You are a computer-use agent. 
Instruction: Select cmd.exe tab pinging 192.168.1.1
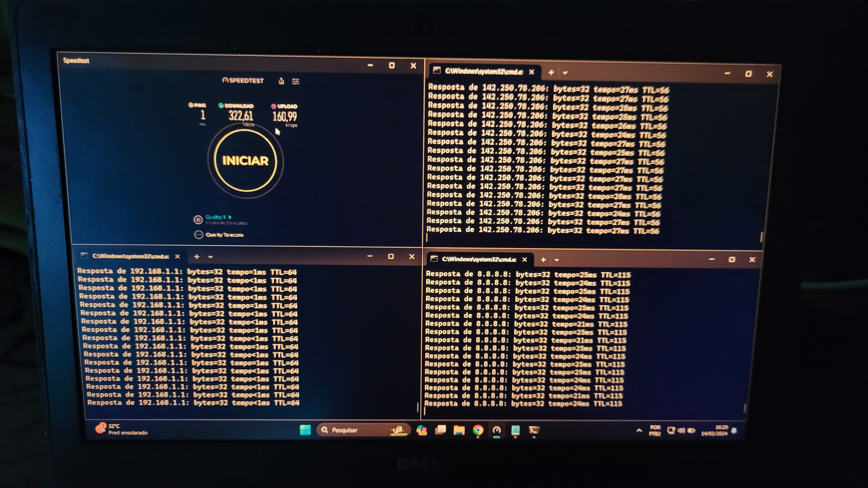pyautogui.click(x=130, y=256)
